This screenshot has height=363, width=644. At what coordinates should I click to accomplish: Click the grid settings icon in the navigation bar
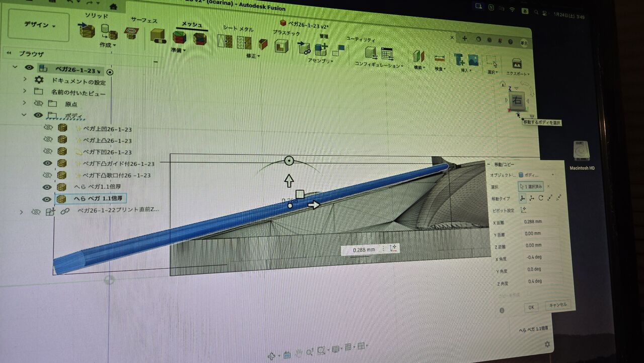[x=348, y=347]
